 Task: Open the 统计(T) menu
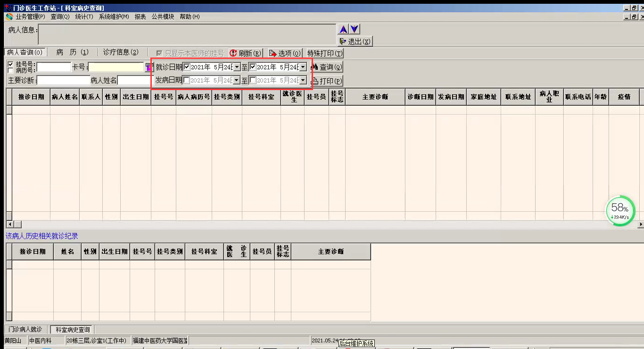coord(84,17)
